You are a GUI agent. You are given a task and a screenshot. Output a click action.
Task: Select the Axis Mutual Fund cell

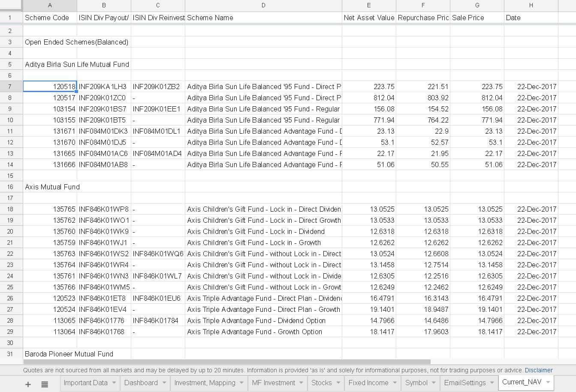coord(50,187)
